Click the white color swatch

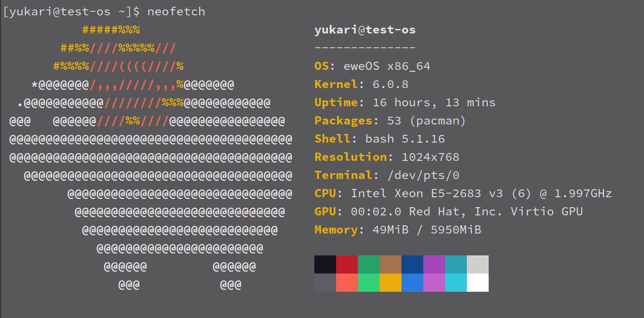tap(477, 283)
